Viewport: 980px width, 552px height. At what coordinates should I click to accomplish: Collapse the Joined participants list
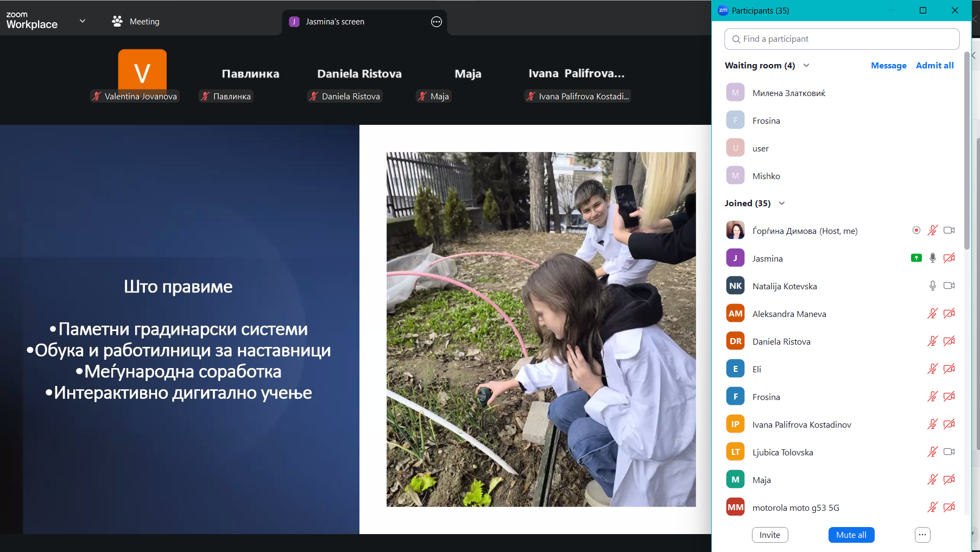coord(782,203)
